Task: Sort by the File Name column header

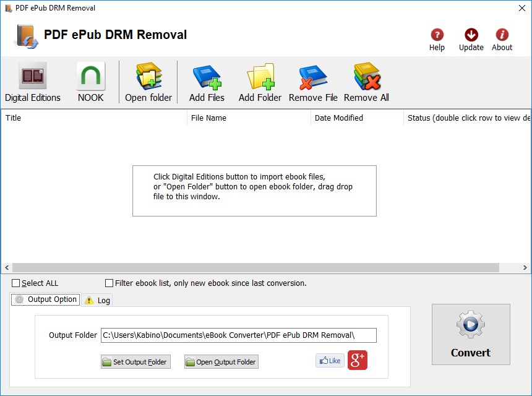Action: tap(249, 118)
